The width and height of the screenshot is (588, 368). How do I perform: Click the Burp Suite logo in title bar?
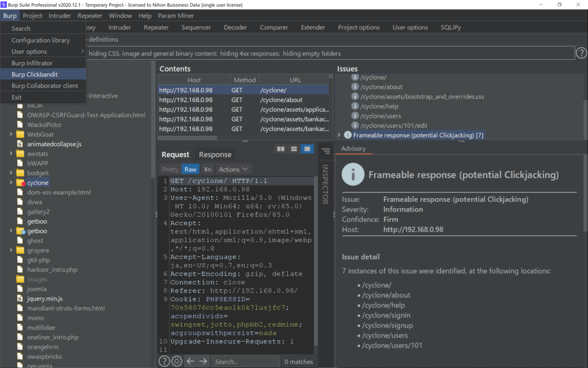(x=3, y=4)
